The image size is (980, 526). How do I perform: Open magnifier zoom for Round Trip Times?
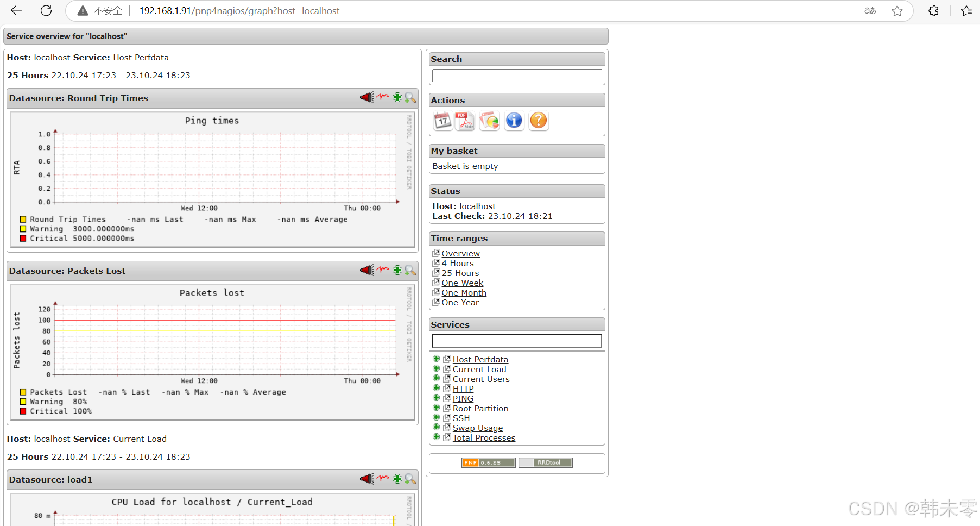[x=410, y=97]
